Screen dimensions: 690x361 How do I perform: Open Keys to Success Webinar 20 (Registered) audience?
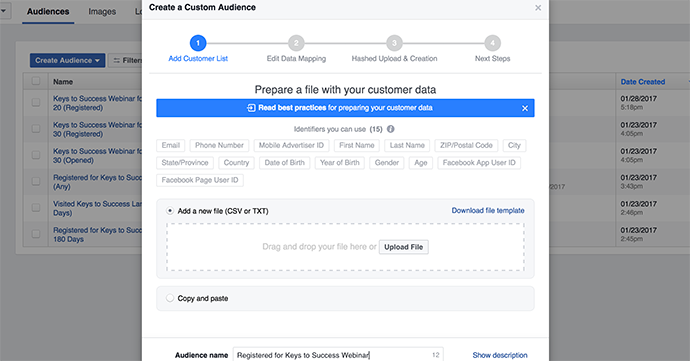pos(97,103)
